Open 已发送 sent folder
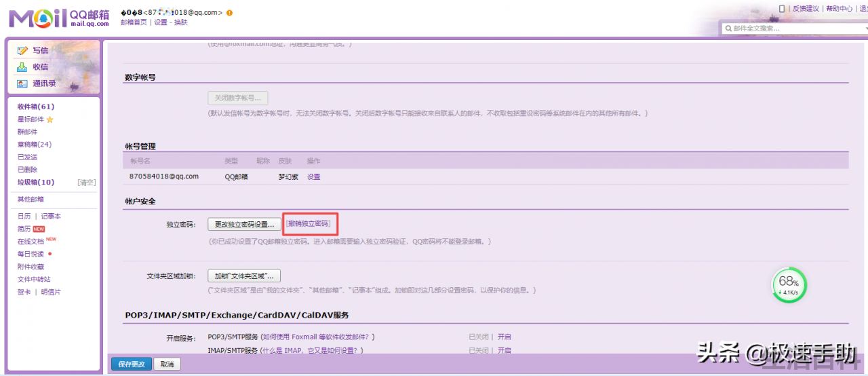868x376 pixels. pyautogui.click(x=27, y=157)
